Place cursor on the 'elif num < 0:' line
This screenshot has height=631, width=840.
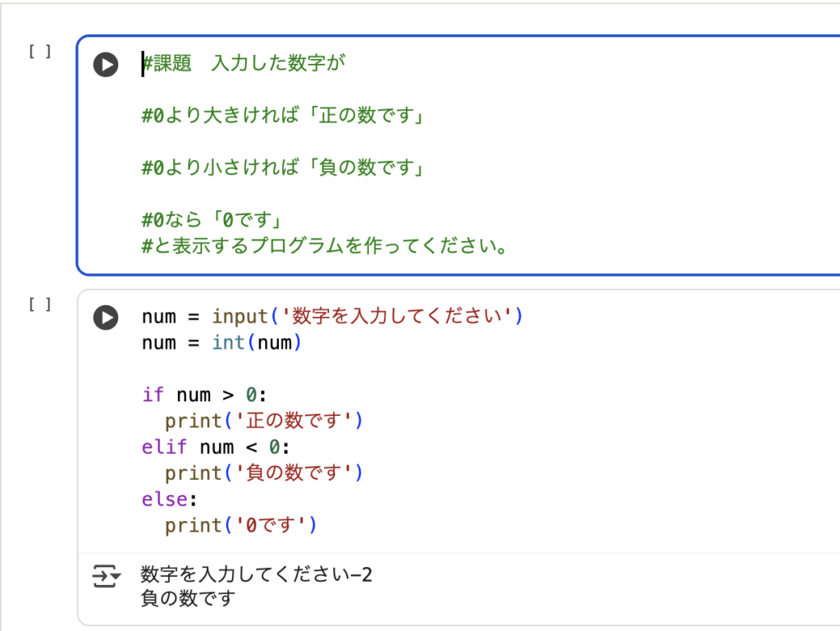216,447
